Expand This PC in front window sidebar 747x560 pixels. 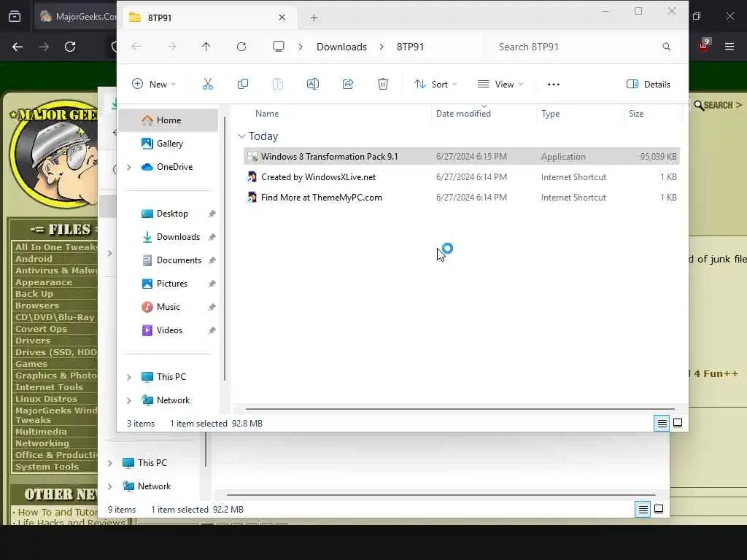128,377
